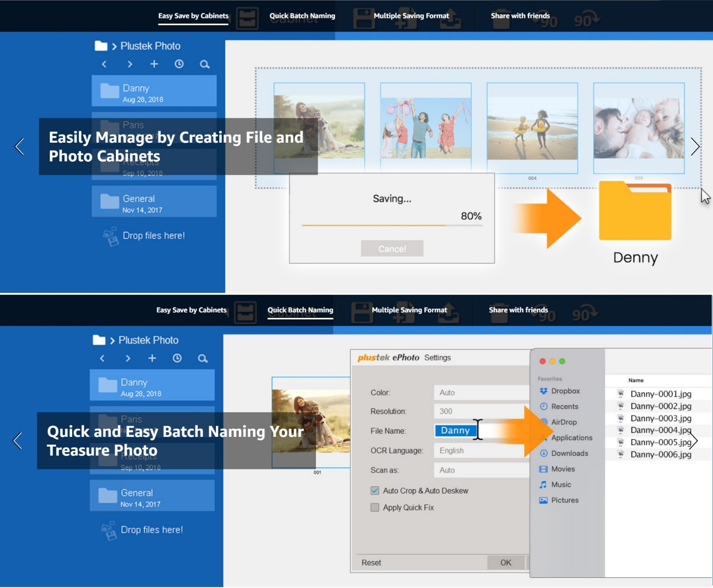This screenshot has height=588, width=713.
Task: Select the children on beach photo thumbnail
Action: tap(533, 128)
